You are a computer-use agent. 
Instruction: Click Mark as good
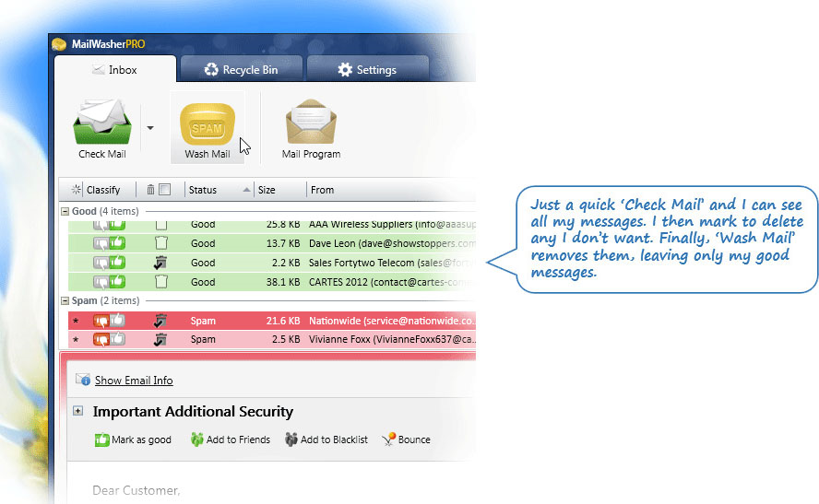(133, 440)
